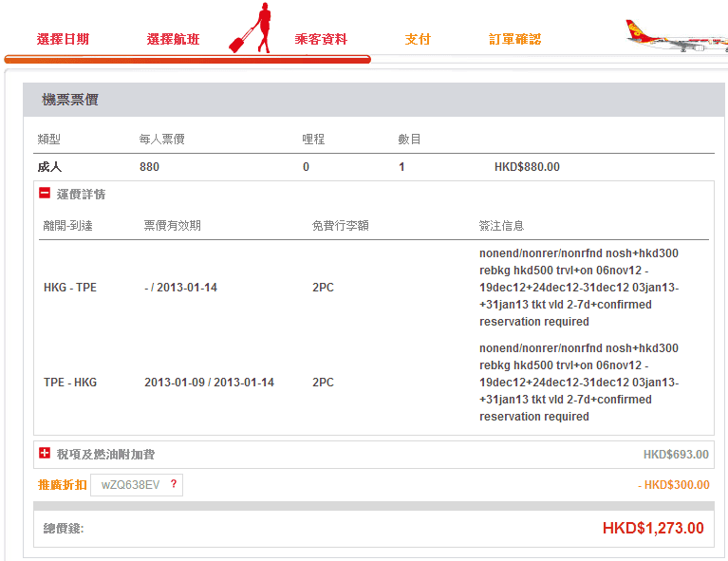Click the HKG - TPE route row
728x561 pixels.
pyautogui.click(x=70, y=288)
